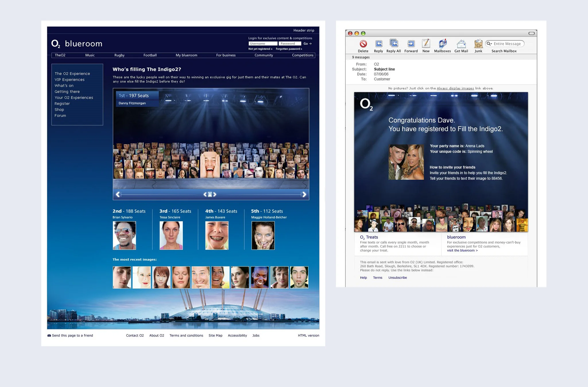588x387 pixels.
Task: Click the far left carousel arrow
Action: (x=118, y=194)
